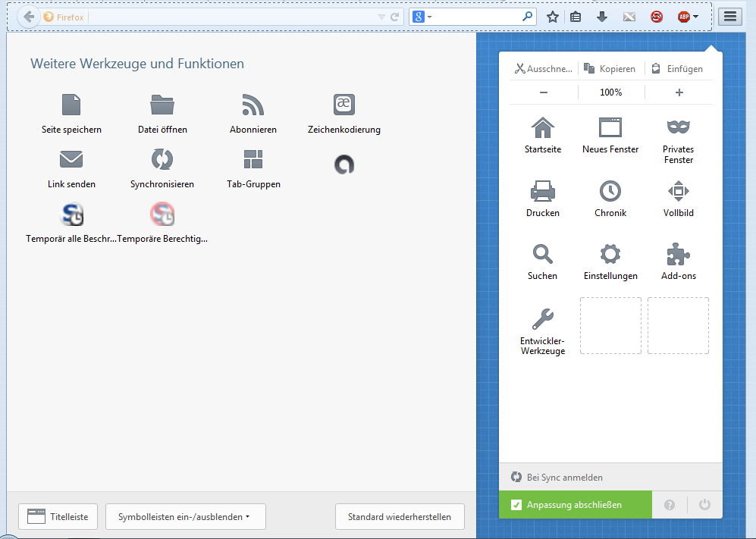The width and height of the screenshot is (756, 539).
Task: Click the Tab-Gruppen icon
Action: pyautogui.click(x=253, y=159)
